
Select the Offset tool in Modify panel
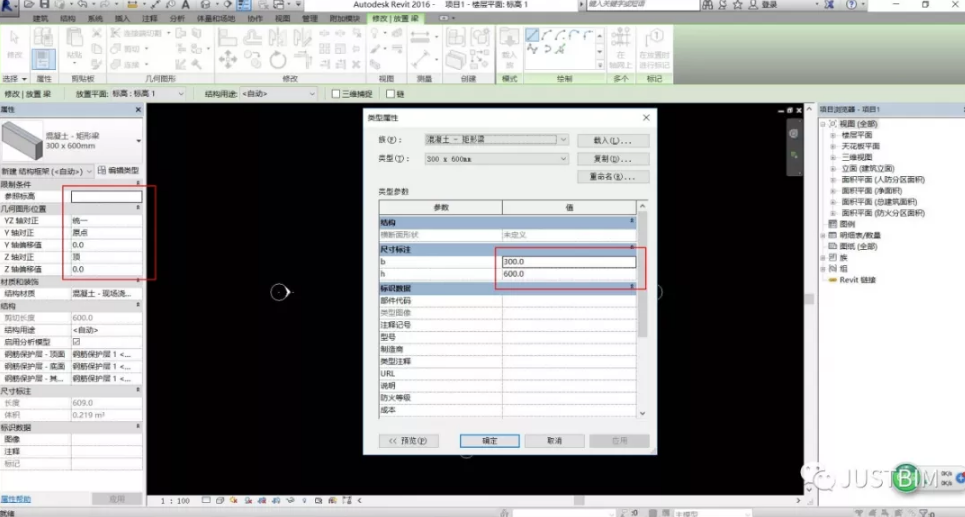[x=252, y=38]
